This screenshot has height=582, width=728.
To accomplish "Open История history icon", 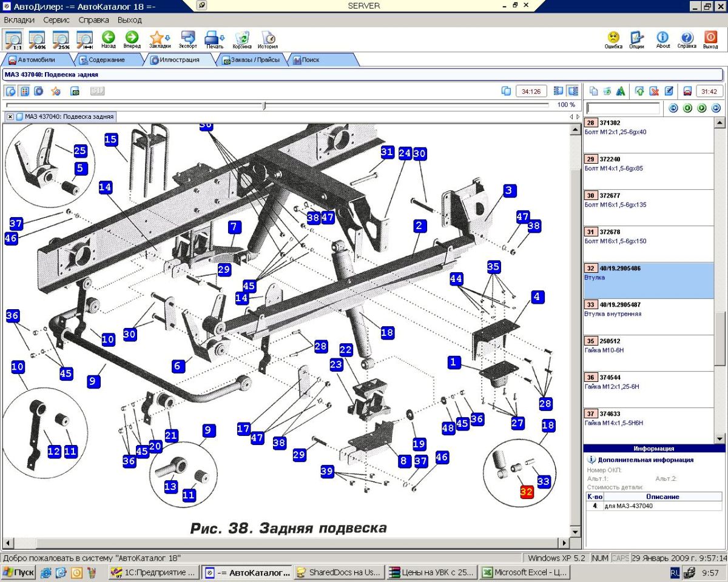I will (x=268, y=38).
